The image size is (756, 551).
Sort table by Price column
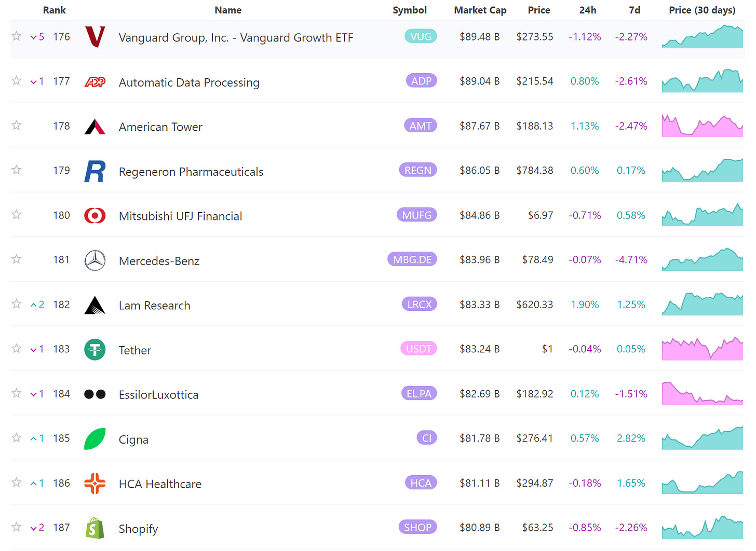tap(539, 10)
